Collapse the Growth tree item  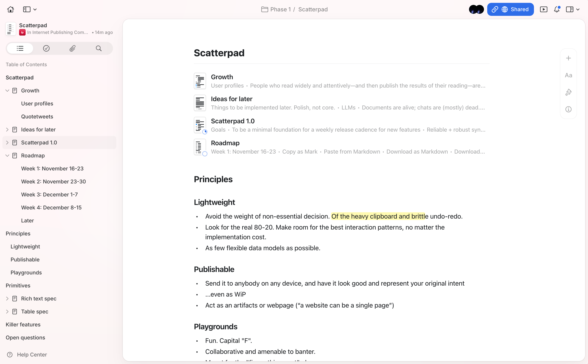click(7, 91)
